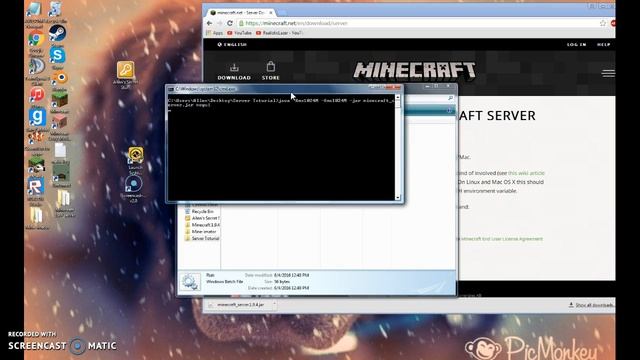The image size is (640, 360).
Task: Open the DOWNLOAD section on Minecraft site
Action: tap(234, 71)
